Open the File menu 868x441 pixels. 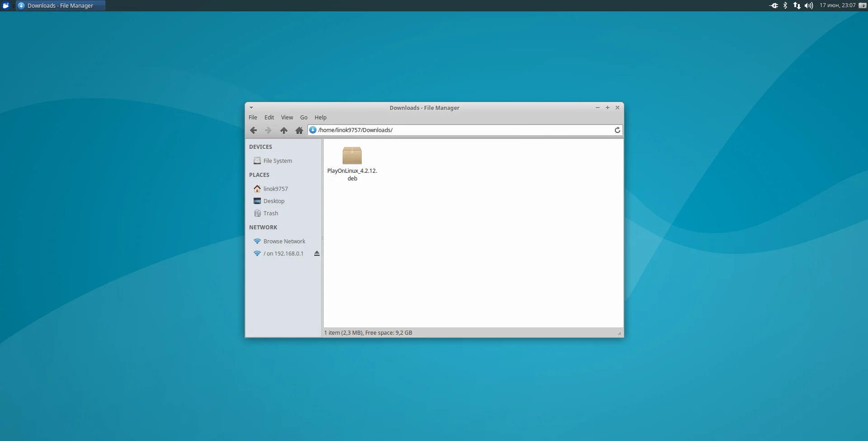(253, 117)
